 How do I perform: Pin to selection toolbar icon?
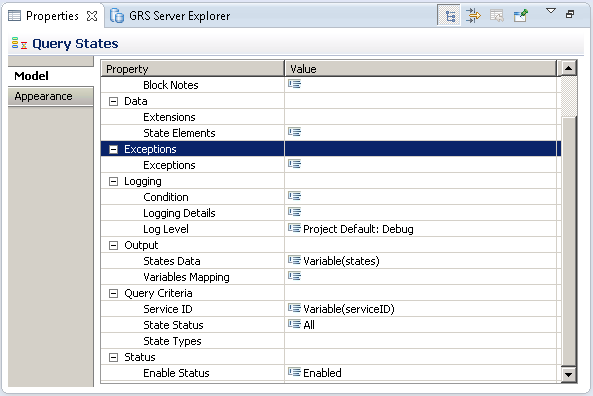(x=521, y=16)
